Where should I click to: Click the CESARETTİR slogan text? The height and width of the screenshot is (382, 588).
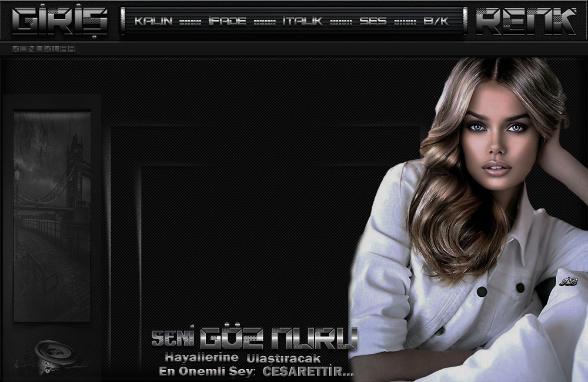click(308, 371)
